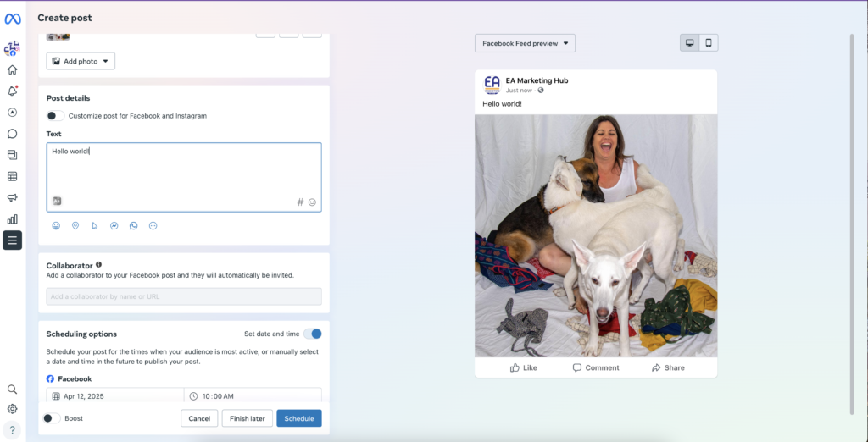Add the Get messages Messenger icon
Screen dimensions: 868x442
coord(114,226)
